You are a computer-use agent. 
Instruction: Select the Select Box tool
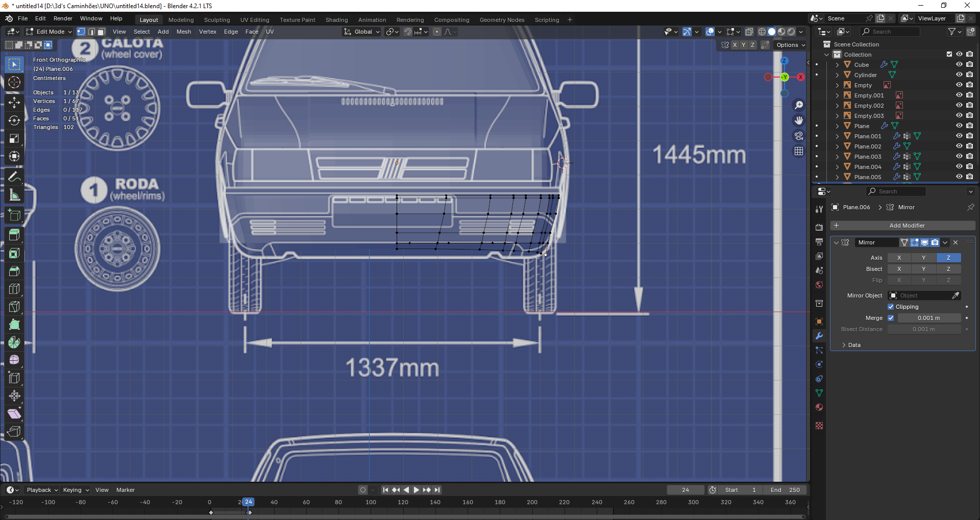14,64
